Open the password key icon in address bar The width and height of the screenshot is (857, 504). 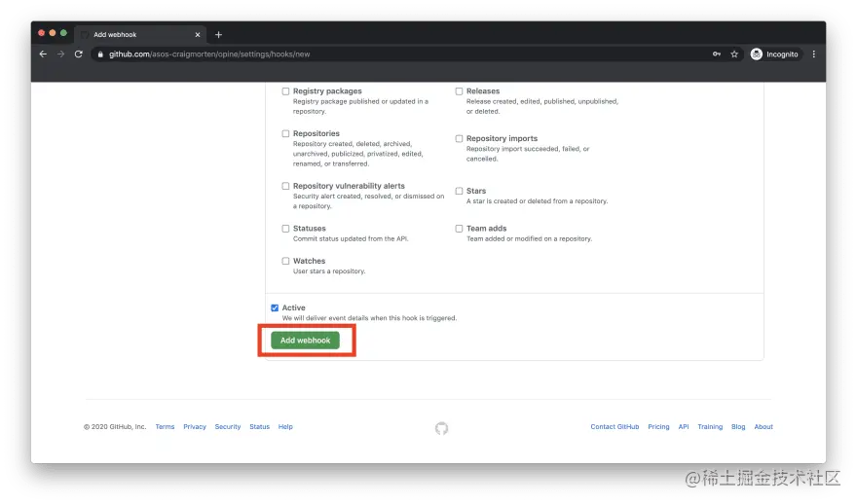(717, 54)
